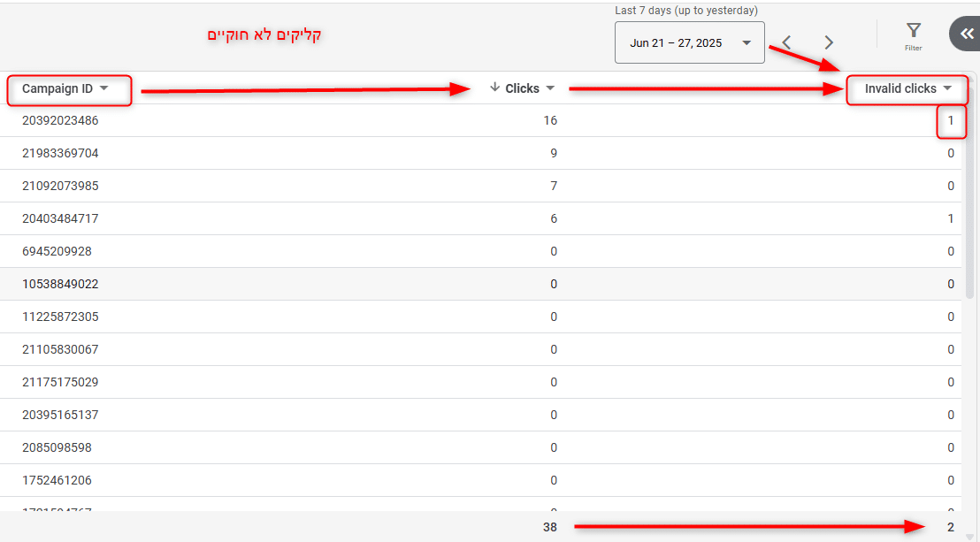Select campaign row 21092073985
This screenshot has height=542, width=980.
click(60, 186)
